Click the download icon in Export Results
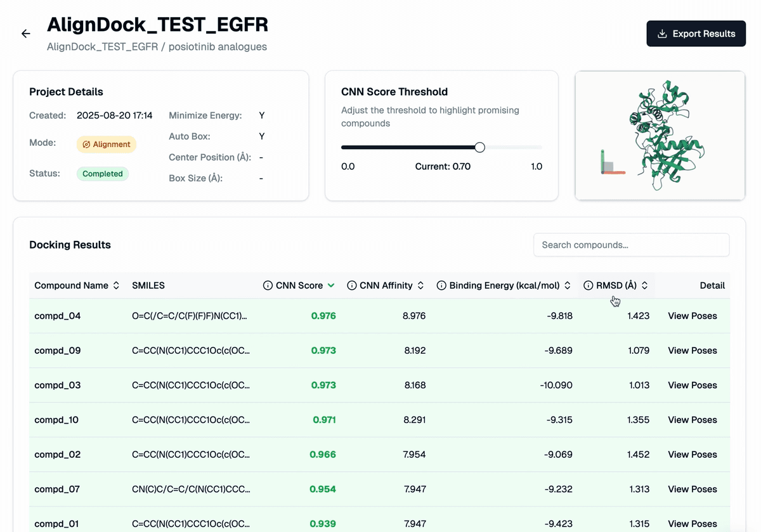Image resolution: width=761 pixels, height=532 pixels. [662, 34]
